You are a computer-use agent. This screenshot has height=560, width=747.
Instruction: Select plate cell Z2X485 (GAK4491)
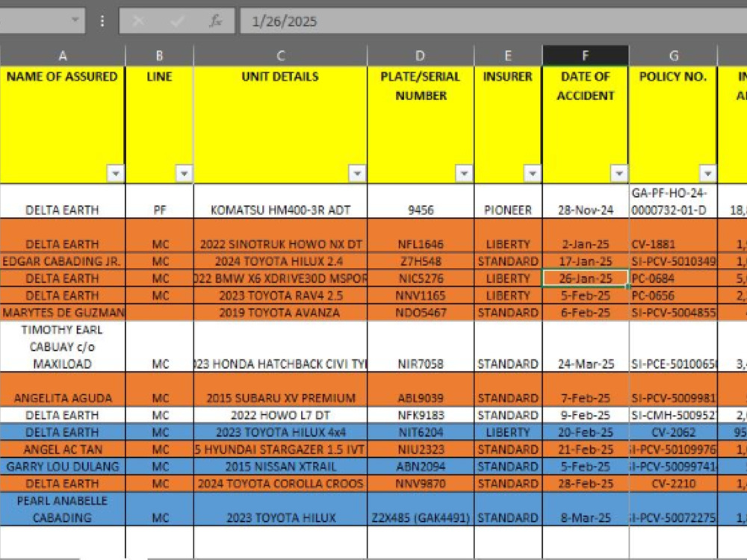pyautogui.click(x=420, y=509)
